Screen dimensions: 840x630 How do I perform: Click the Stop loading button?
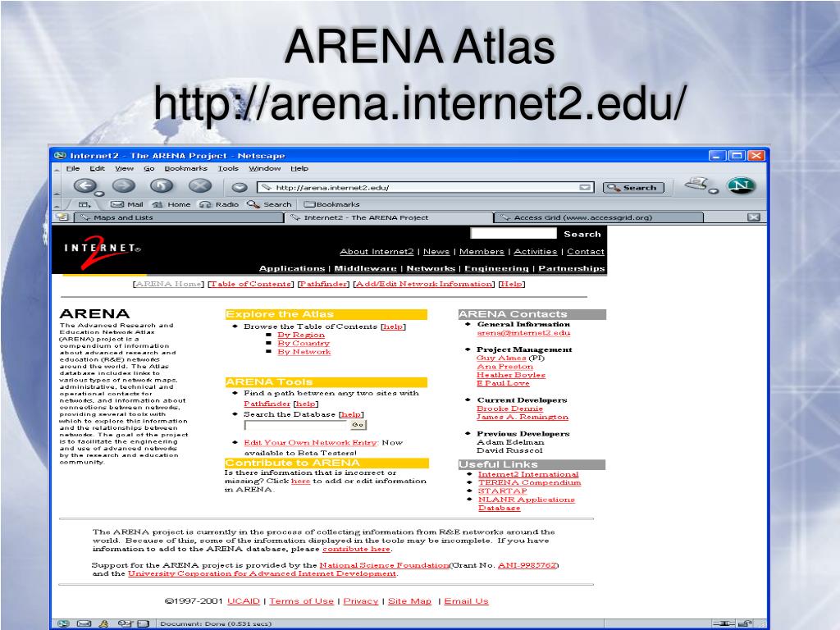200,186
